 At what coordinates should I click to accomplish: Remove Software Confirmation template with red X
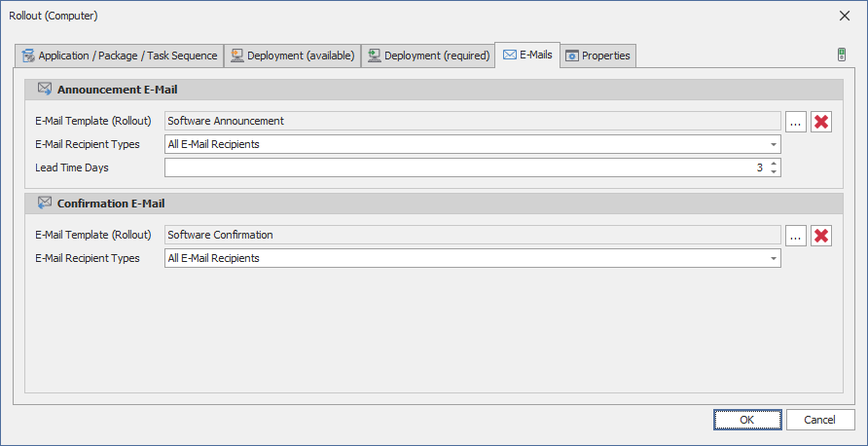click(821, 236)
